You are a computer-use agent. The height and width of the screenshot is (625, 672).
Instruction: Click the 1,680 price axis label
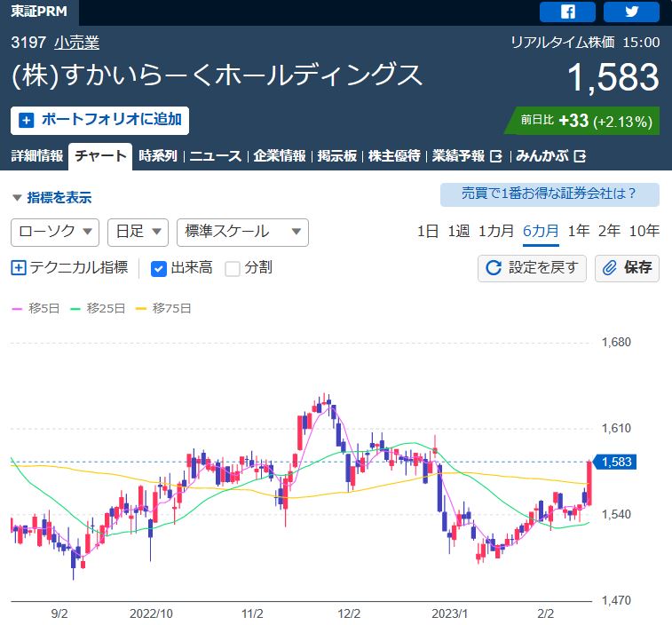click(616, 342)
